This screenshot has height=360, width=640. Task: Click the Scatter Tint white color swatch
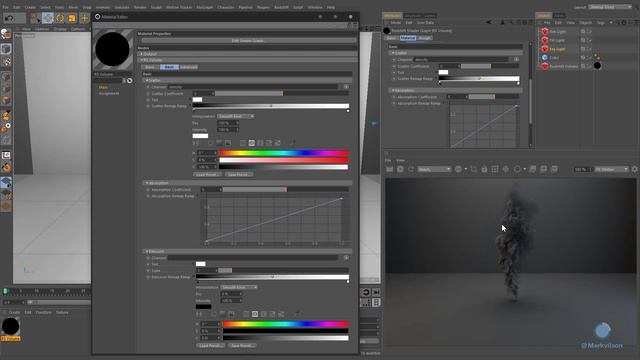pos(197,100)
